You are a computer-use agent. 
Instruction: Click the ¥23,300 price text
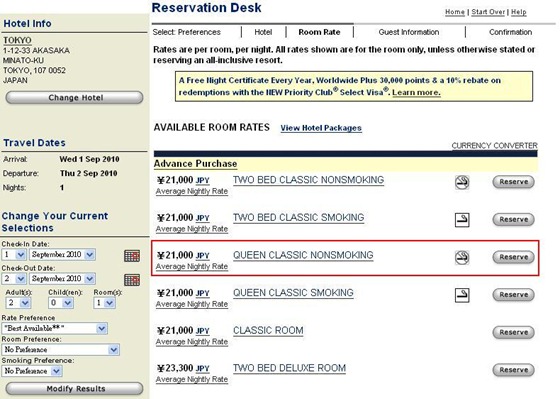pos(175,368)
